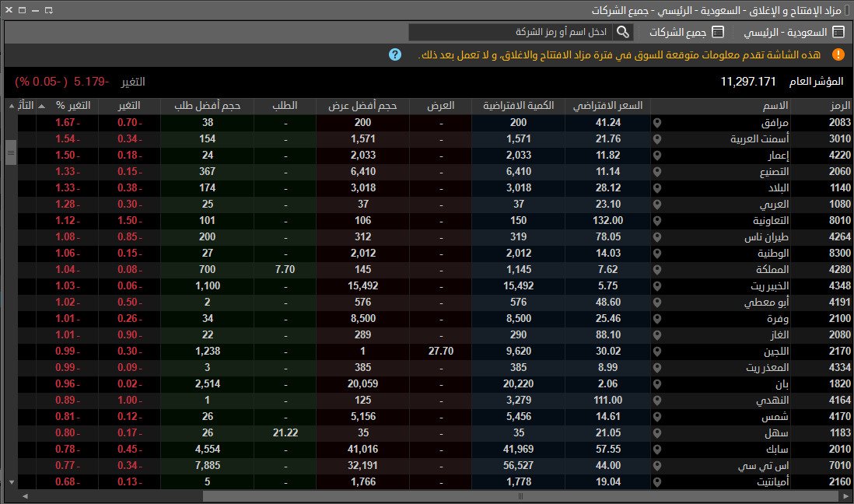Click the horizontal scrollbar thumb
854x504 pixels.
tap(520, 496)
